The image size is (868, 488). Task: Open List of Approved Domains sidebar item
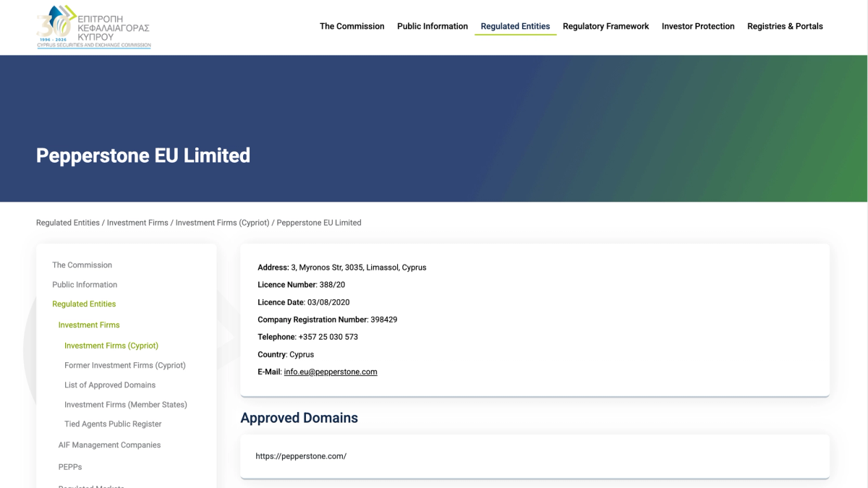110,385
